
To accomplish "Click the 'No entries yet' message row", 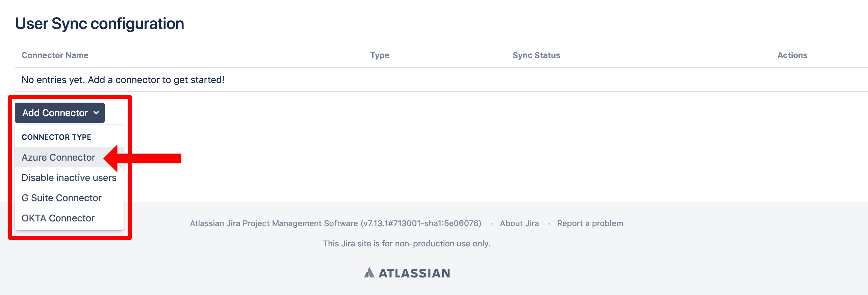I will tap(441, 80).
